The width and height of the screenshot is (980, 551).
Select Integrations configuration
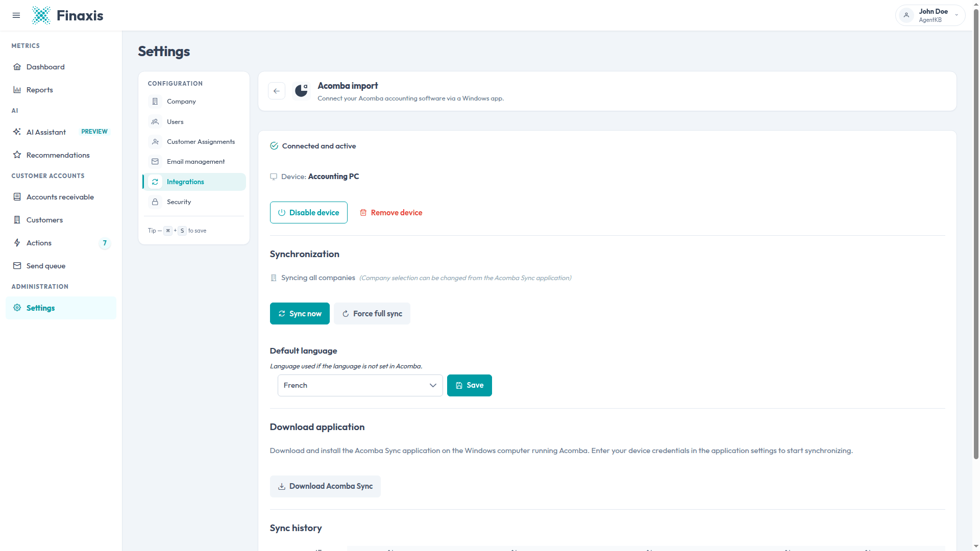pos(194,182)
